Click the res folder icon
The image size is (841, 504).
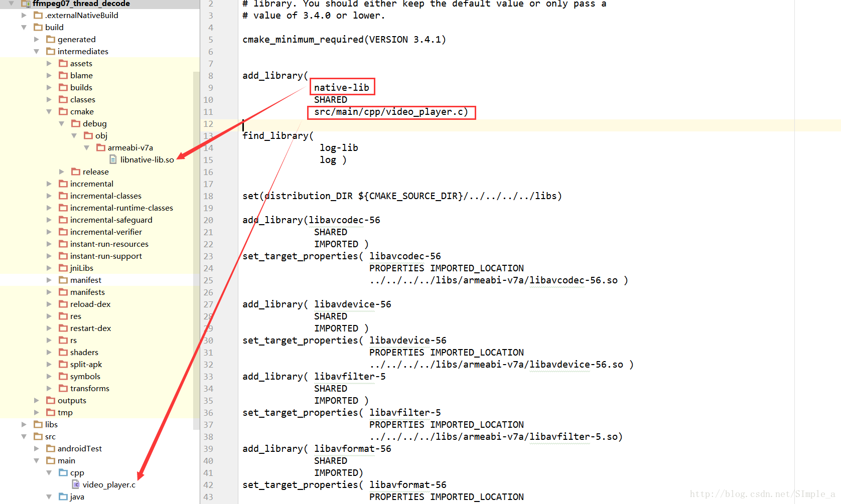pos(63,316)
